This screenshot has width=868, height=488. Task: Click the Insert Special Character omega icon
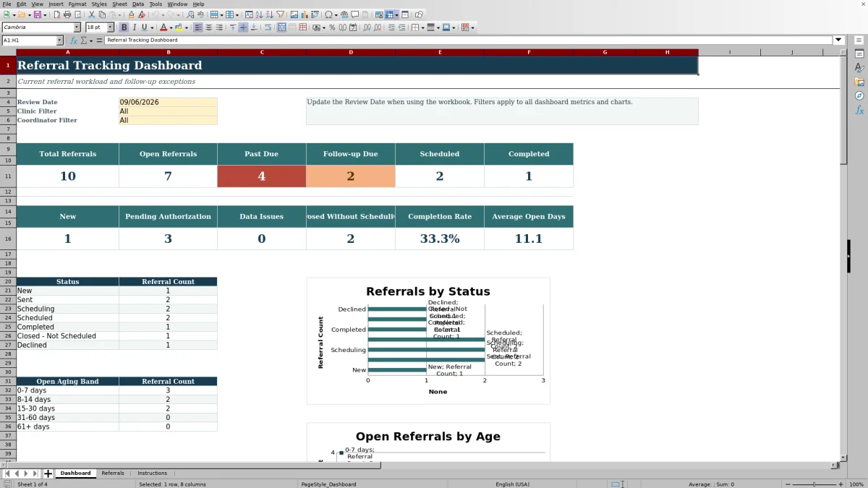(328, 14)
